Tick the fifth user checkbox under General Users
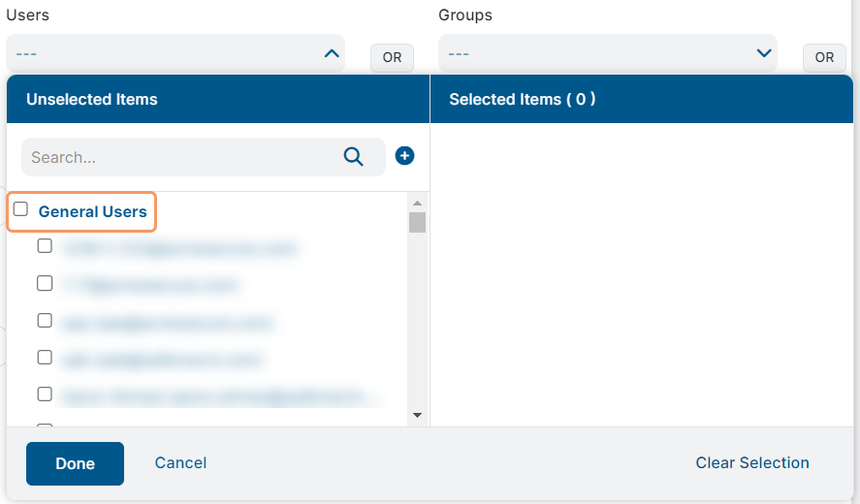 point(45,394)
